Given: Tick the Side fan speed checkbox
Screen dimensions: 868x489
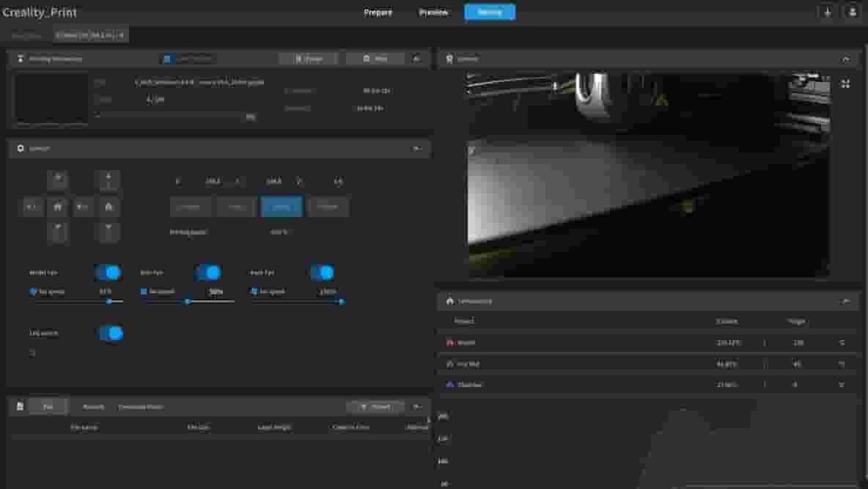Looking at the screenshot, I should (x=144, y=291).
